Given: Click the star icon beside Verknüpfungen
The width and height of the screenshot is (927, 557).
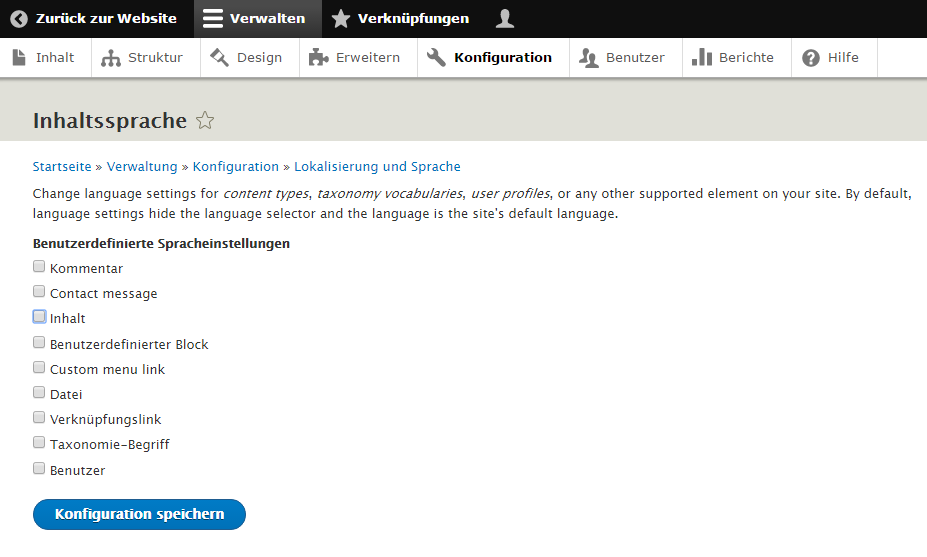Looking at the screenshot, I should click(341, 19).
